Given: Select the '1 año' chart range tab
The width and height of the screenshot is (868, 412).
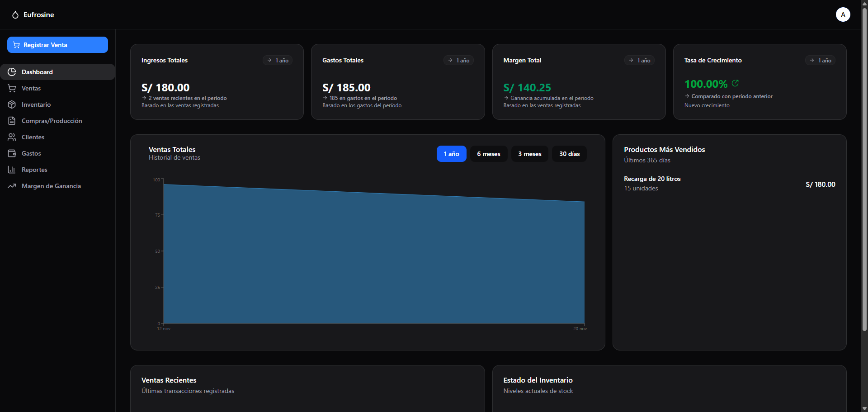Looking at the screenshot, I should click(x=451, y=154).
